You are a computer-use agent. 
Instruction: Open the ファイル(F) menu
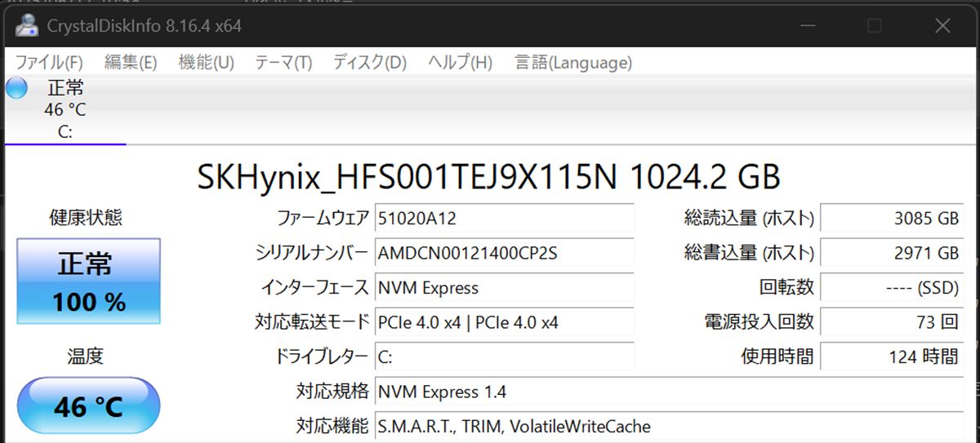(x=49, y=62)
